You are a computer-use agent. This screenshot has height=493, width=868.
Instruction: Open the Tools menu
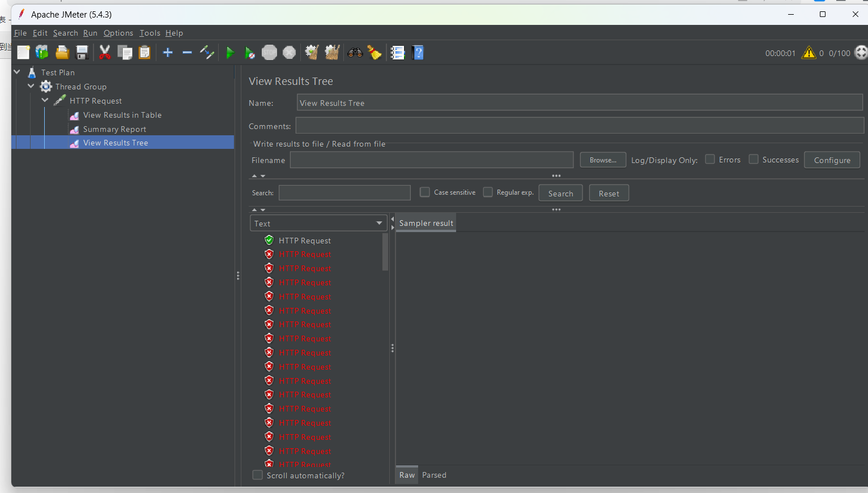point(150,33)
